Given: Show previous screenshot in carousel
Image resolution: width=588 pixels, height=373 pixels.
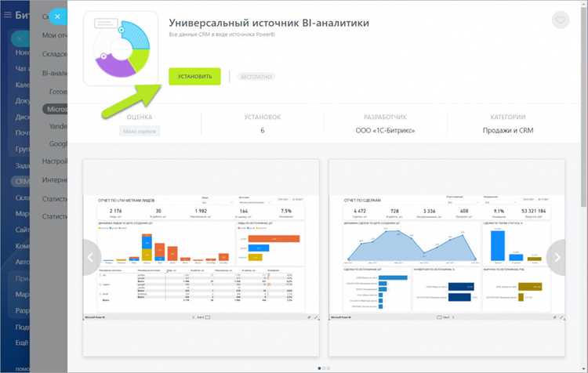Looking at the screenshot, I should pos(91,257).
